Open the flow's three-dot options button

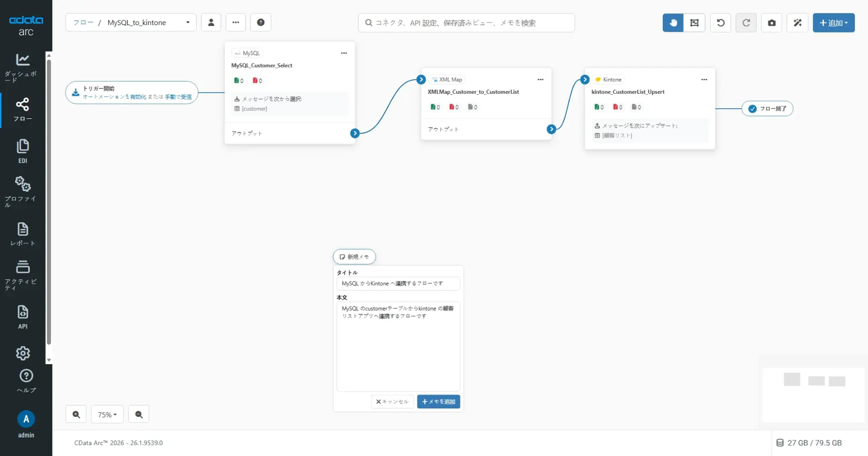pos(236,23)
